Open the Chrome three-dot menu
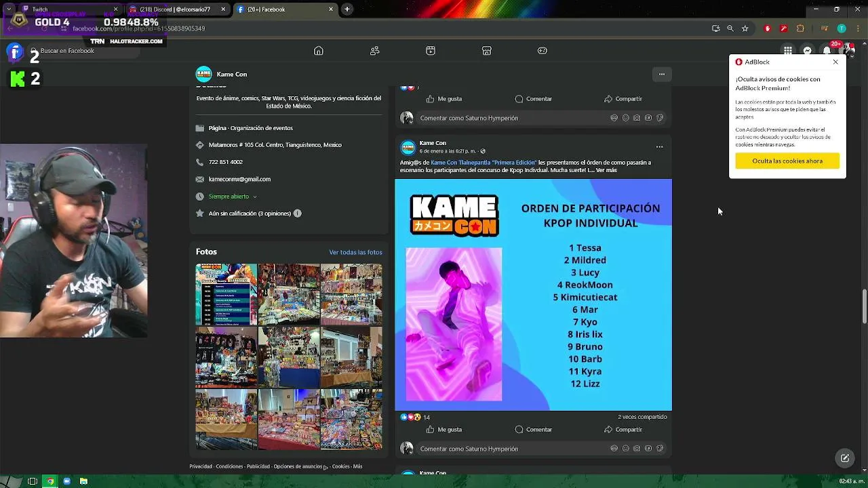This screenshot has width=868, height=488. 856,28
